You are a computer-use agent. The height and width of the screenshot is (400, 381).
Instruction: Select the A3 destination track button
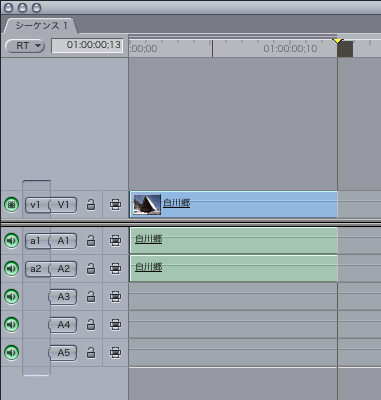point(63,297)
